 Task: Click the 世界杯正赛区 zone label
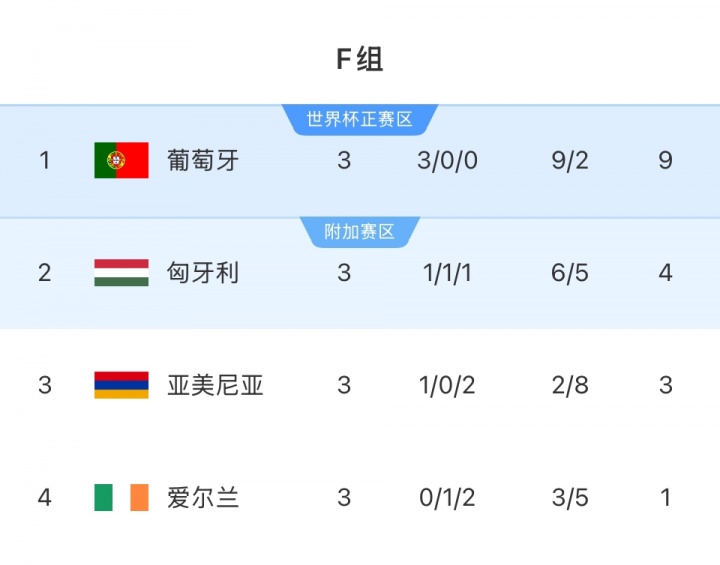tap(359, 119)
